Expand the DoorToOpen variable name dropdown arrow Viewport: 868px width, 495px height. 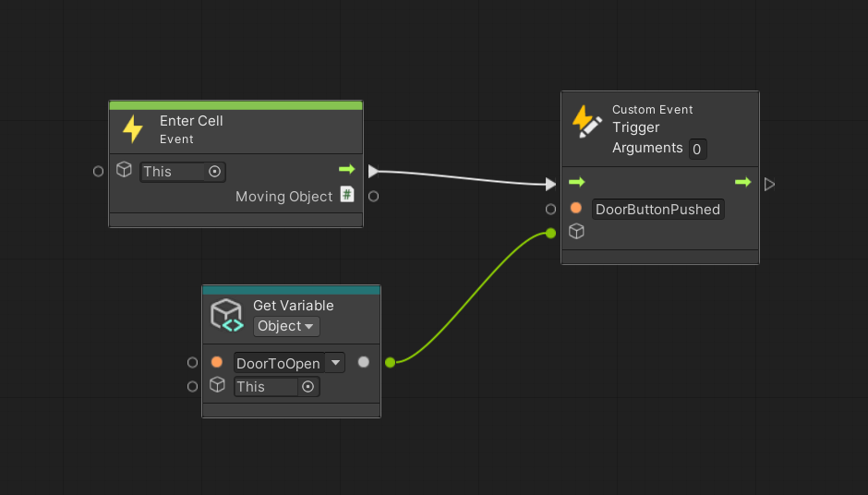coord(336,363)
